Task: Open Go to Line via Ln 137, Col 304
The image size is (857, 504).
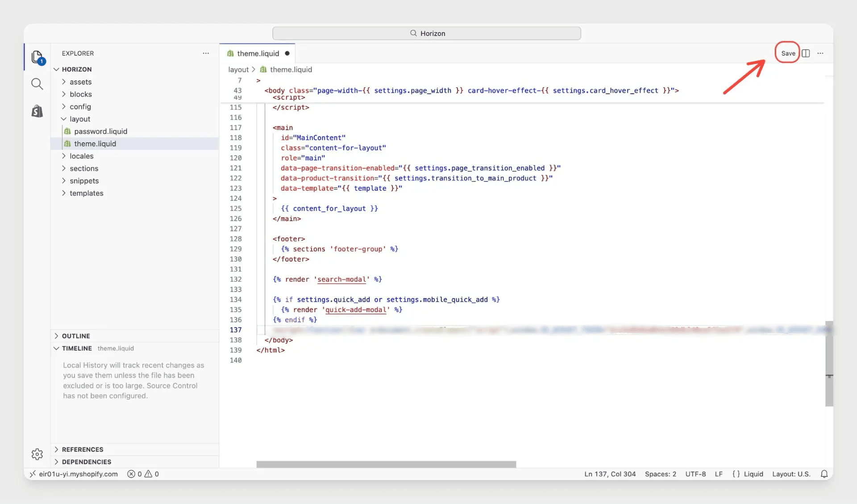Action: tap(610, 474)
